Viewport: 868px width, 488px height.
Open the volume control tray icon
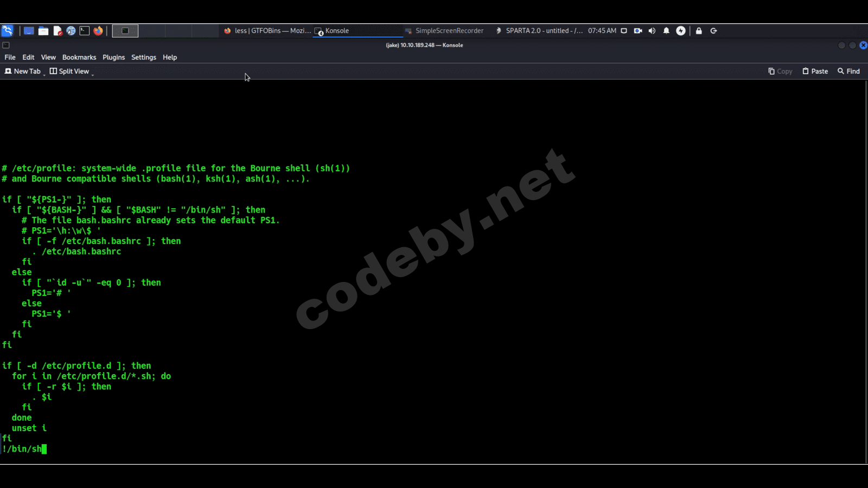tap(652, 31)
